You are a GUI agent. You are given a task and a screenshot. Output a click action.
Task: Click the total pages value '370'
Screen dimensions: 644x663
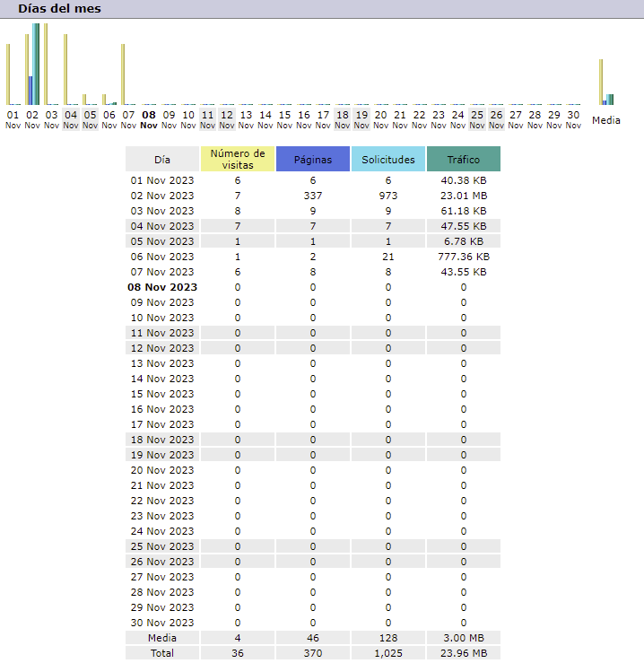tap(313, 653)
